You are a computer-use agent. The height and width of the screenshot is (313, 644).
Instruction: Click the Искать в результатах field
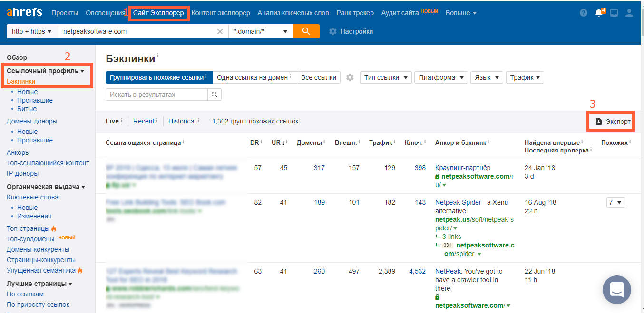click(156, 95)
